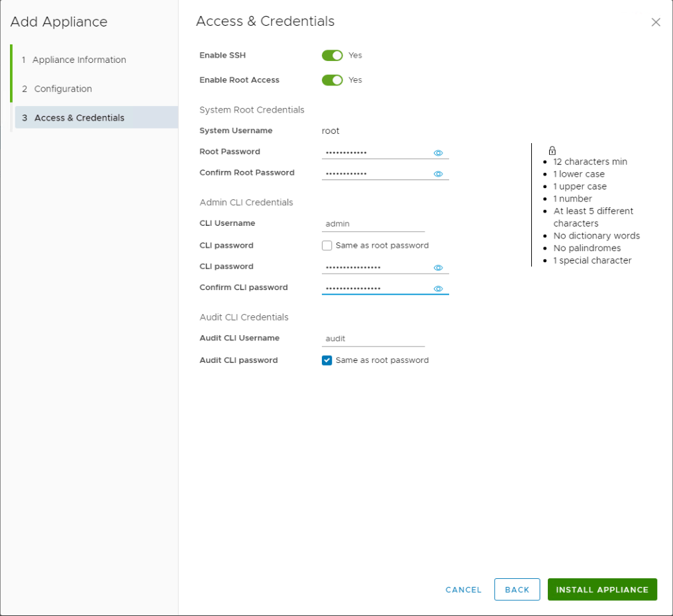Image resolution: width=673 pixels, height=616 pixels.
Task: Go to step 1 Appliance Information
Action: pos(79,60)
